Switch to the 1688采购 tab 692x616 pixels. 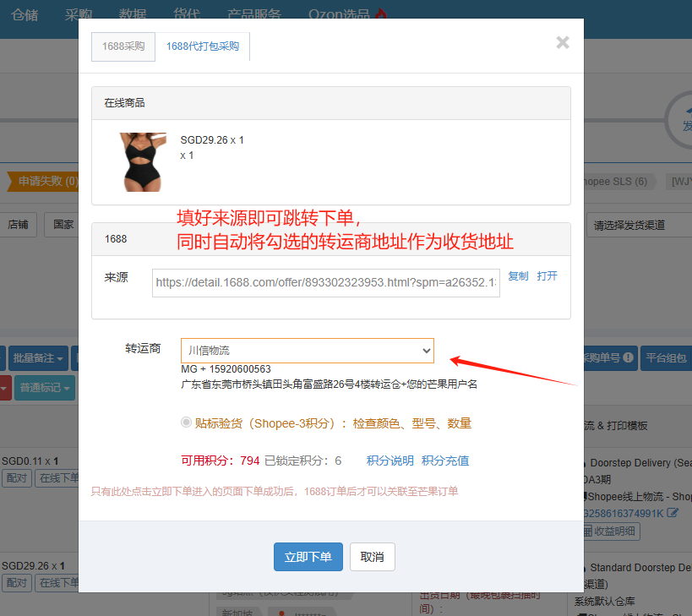point(123,46)
